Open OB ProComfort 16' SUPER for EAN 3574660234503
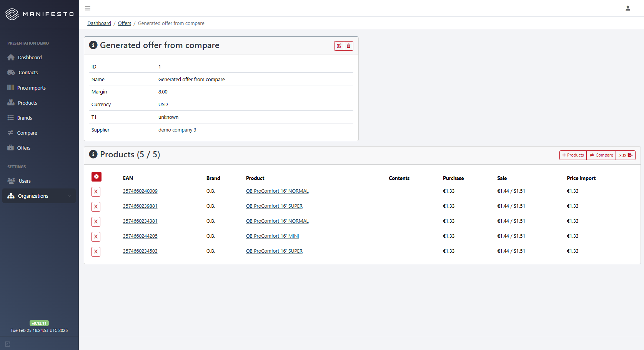This screenshot has width=644, height=350. (x=274, y=251)
